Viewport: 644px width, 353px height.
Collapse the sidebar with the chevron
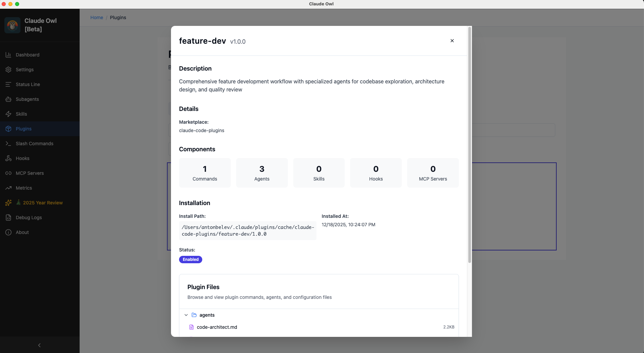pos(39,345)
